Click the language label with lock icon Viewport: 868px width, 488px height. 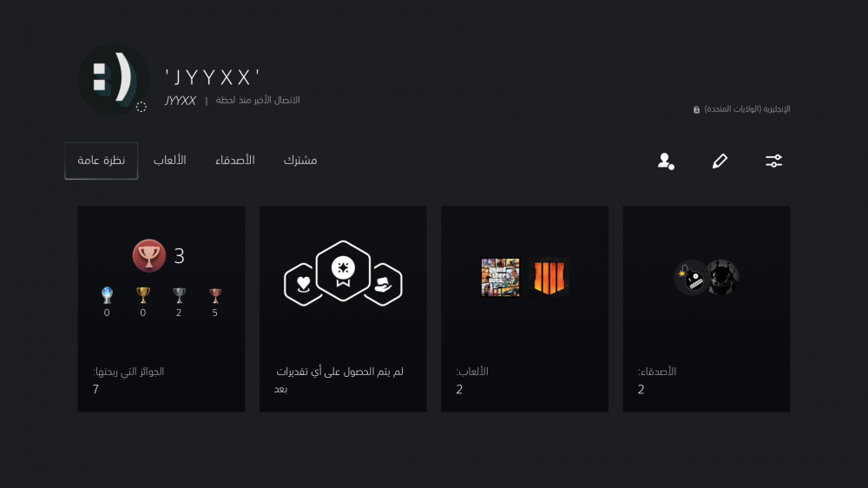[742, 109]
